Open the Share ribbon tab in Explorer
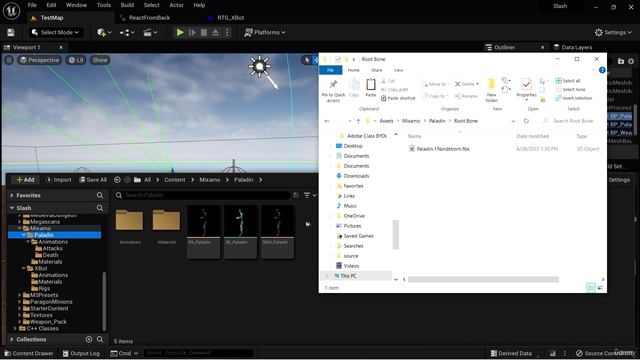This screenshot has height=360, width=640. 376,70
